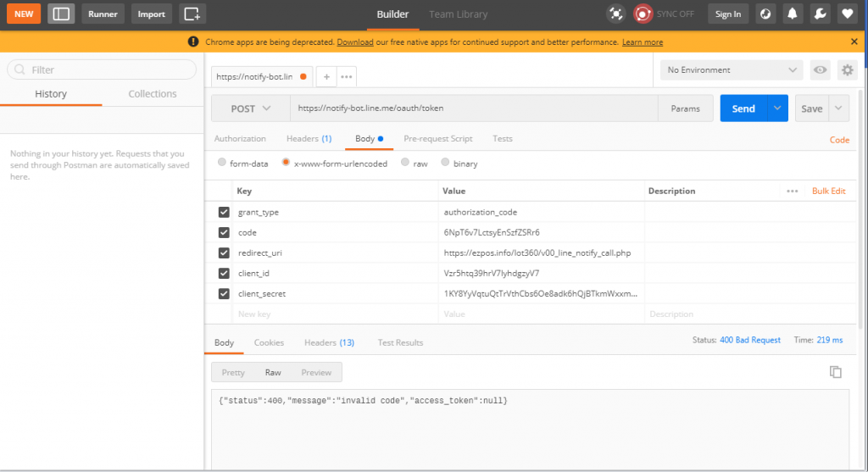The width and height of the screenshot is (868, 472).
Task: Toggle the sidebar layout icon
Action: [61, 14]
